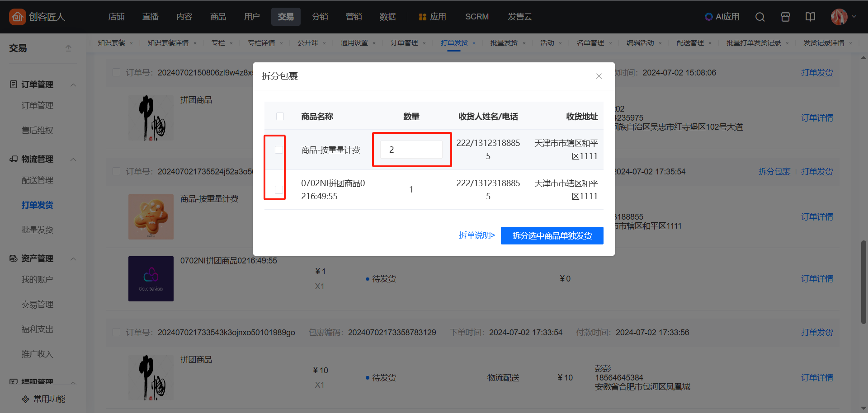Click the 创客匠人 home logo icon

coord(17,17)
